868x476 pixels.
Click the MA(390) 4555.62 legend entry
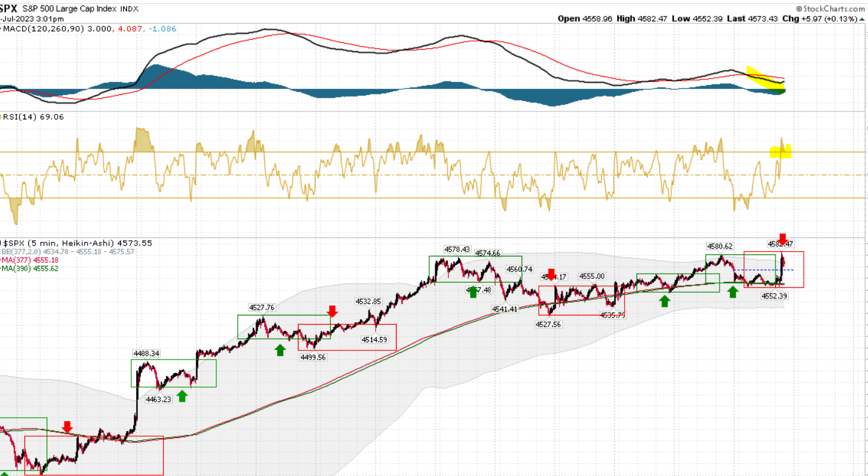[30, 268]
